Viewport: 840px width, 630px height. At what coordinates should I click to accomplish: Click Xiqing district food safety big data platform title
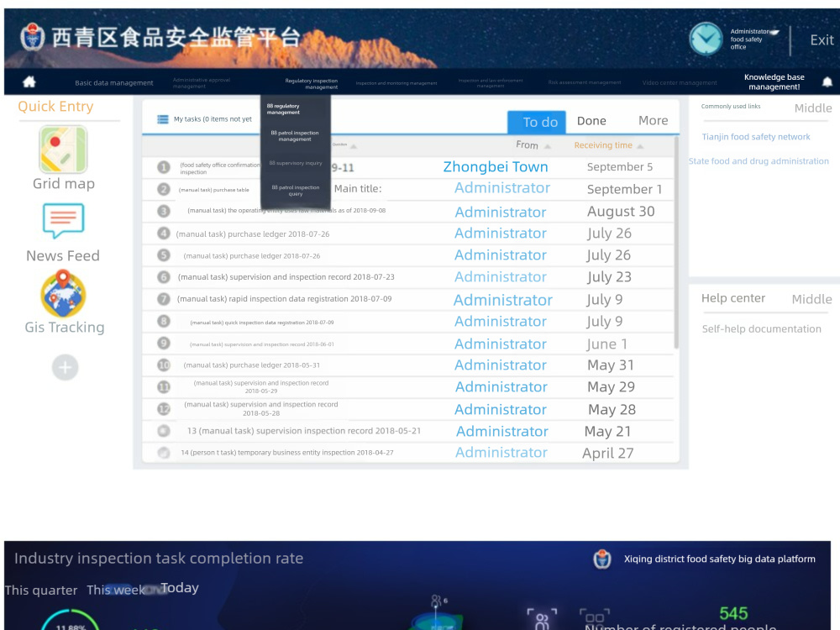[720, 559]
